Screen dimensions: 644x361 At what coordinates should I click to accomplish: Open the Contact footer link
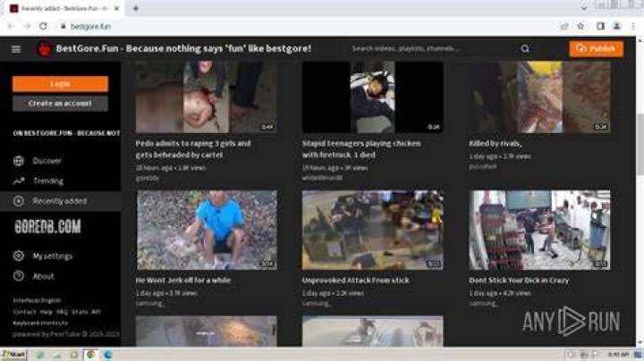point(24,312)
